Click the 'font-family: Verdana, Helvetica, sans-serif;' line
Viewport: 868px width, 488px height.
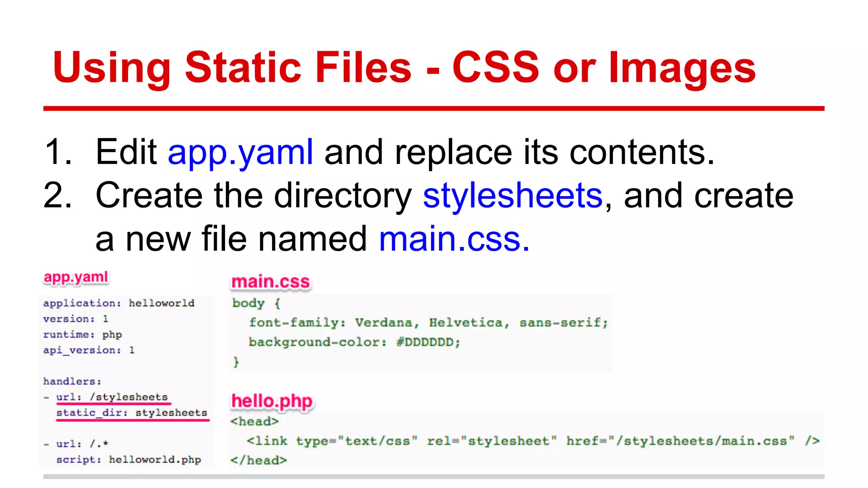(x=428, y=323)
